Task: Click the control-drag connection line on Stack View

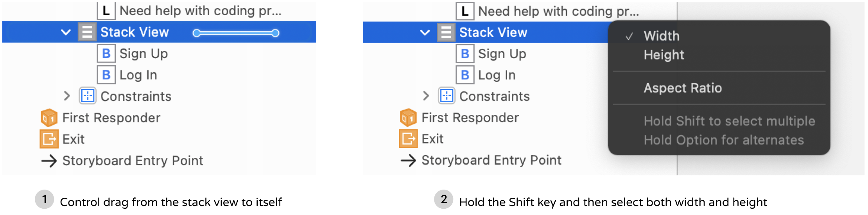Action: pyautogui.click(x=236, y=33)
